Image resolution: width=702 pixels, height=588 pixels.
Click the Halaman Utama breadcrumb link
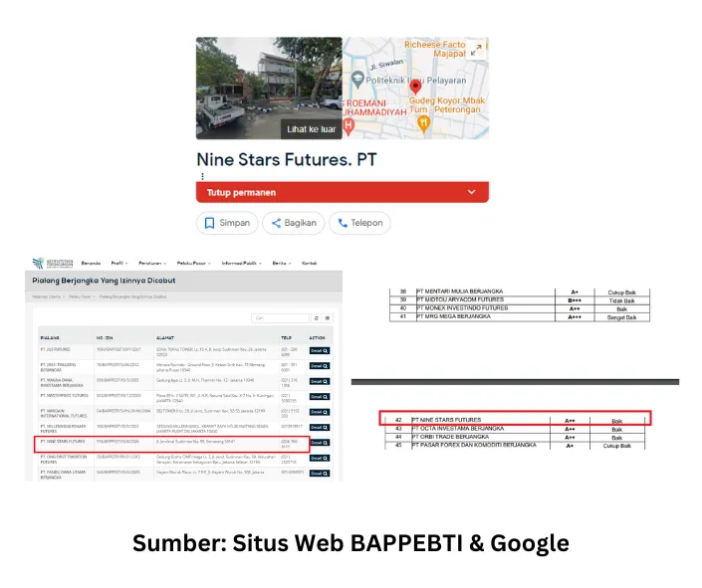46,296
